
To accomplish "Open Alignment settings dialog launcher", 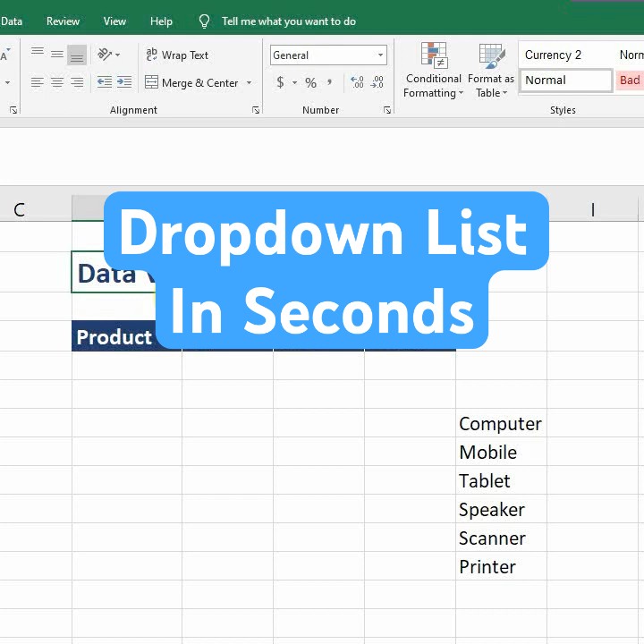I will click(256, 110).
